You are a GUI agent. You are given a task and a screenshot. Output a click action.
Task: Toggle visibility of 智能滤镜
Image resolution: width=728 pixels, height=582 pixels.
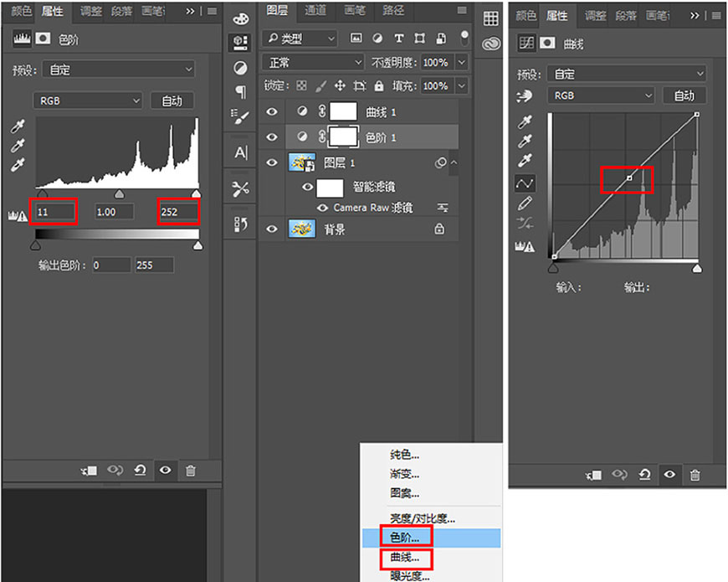click(307, 187)
